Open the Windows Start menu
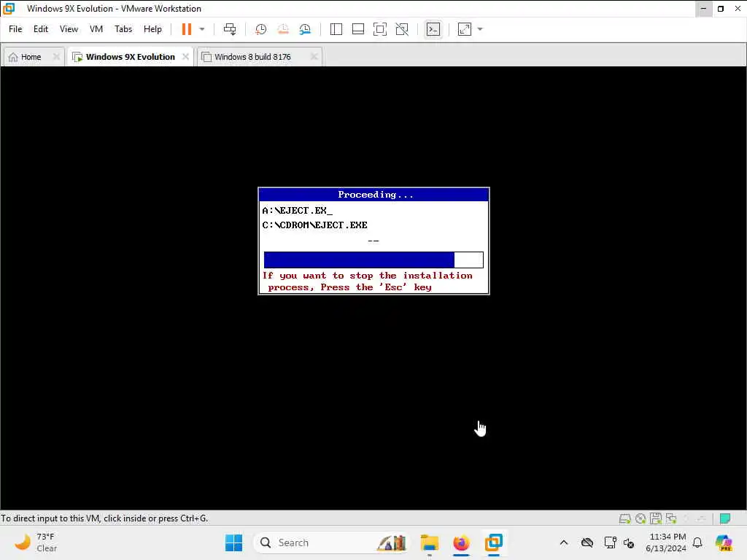This screenshot has width=747, height=560. pos(233,542)
